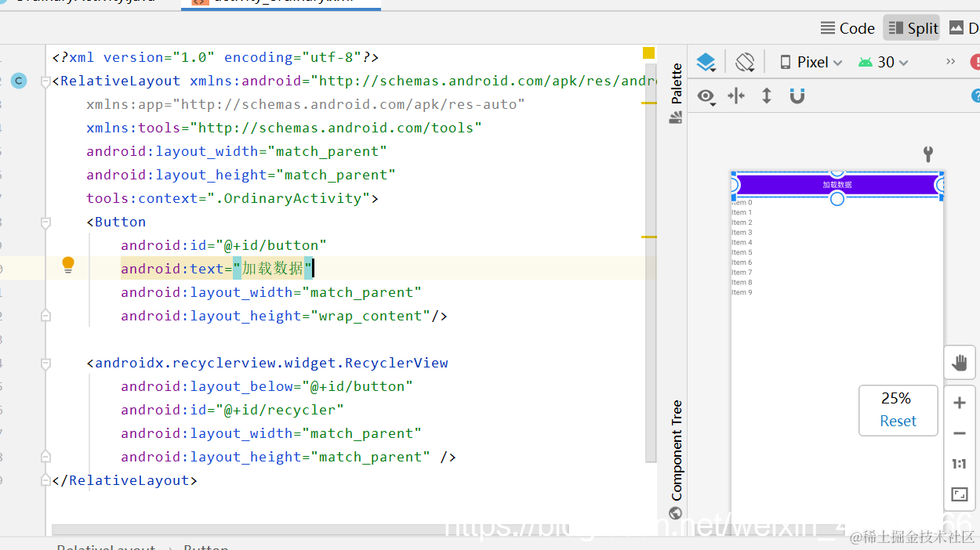Click the wrench tools attribute icon

tap(928, 154)
